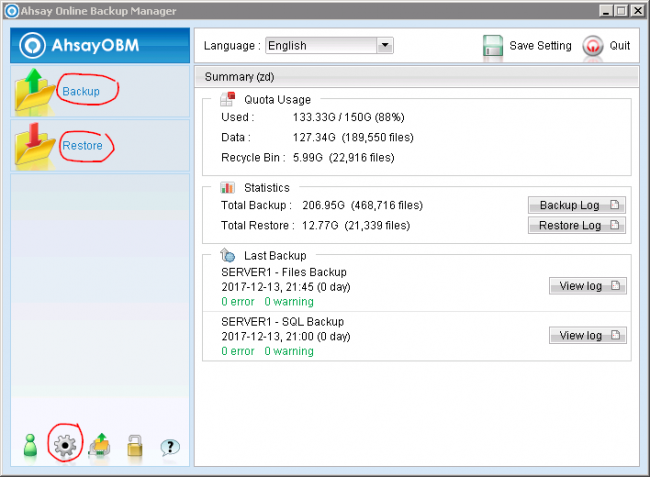Click the Quit label
Viewport: 650px width, 477px height.
pos(619,46)
